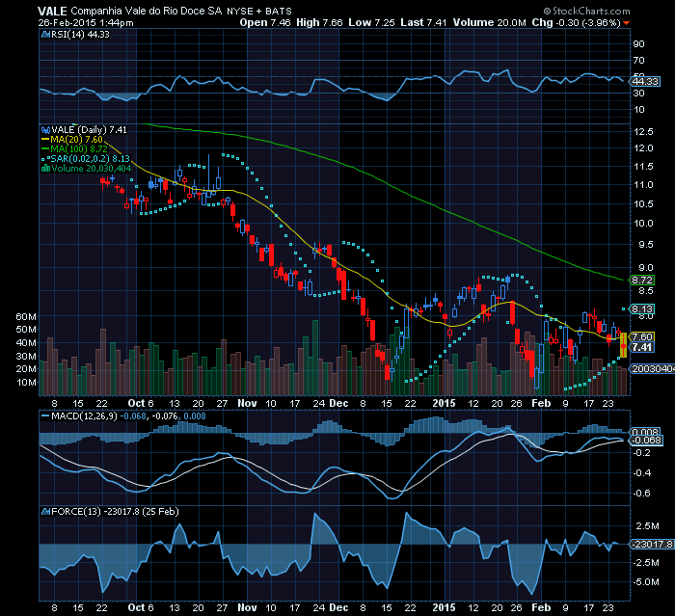The height and width of the screenshot is (616, 675).
Task: Click the green MA(100) line swatch
Action: [45, 149]
